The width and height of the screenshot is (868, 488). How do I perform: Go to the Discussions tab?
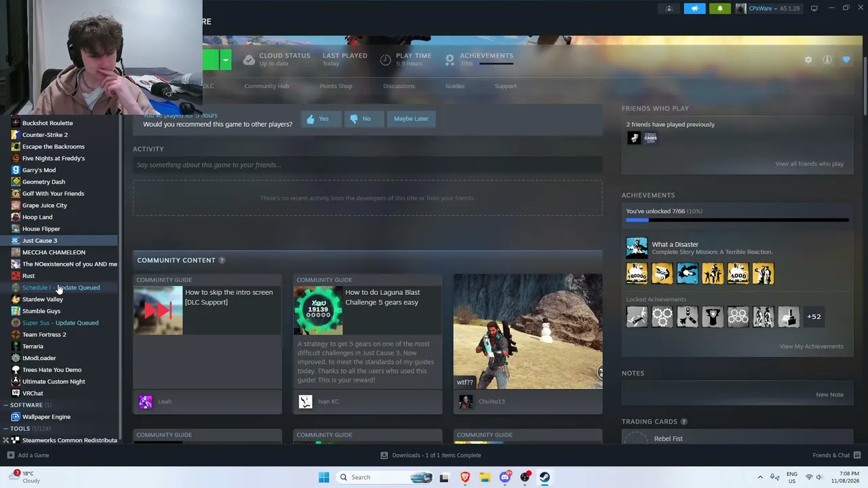[x=399, y=86]
